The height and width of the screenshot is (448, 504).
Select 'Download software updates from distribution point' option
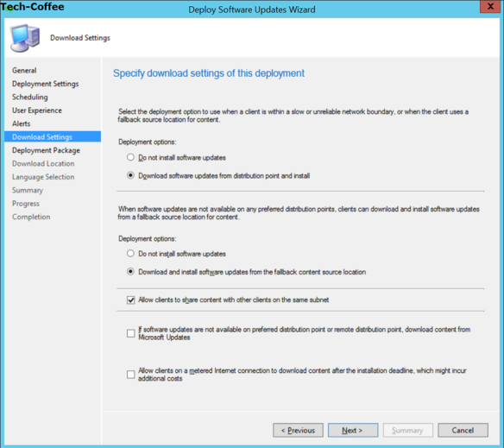pyautogui.click(x=130, y=175)
